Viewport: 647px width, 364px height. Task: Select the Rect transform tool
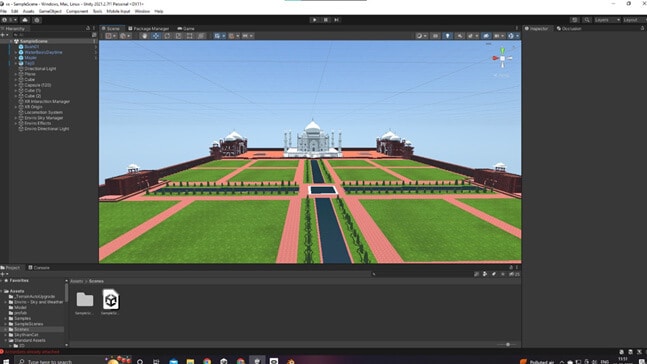coord(189,36)
